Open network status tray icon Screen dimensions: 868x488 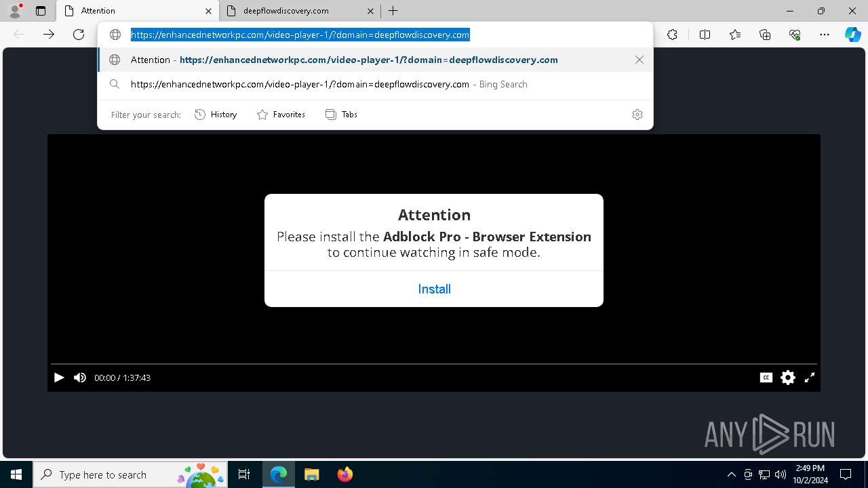764,474
